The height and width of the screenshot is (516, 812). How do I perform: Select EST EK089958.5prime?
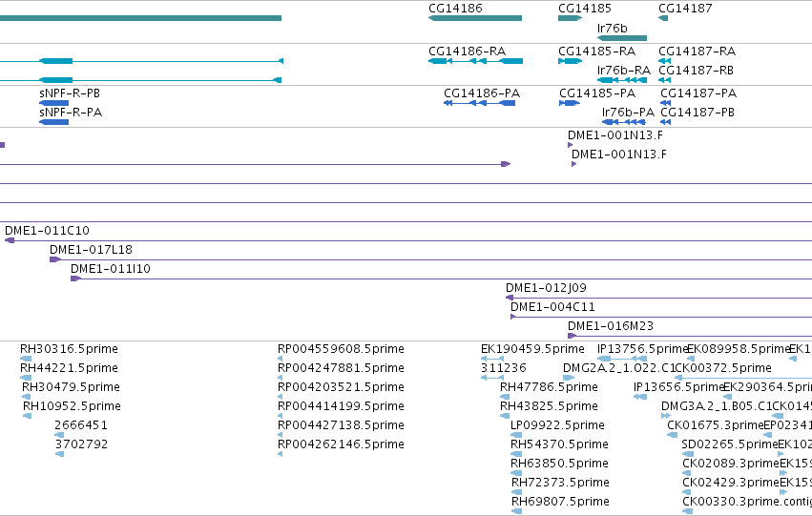pyautogui.click(x=739, y=349)
